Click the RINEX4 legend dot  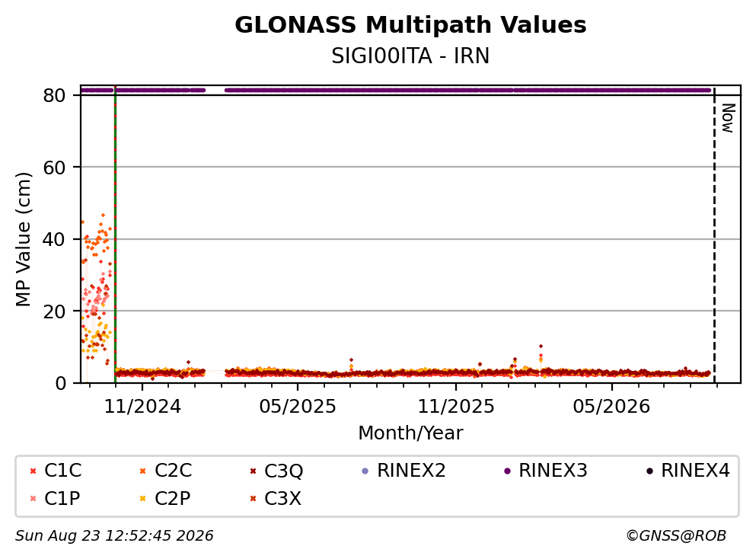click(649, 471)
